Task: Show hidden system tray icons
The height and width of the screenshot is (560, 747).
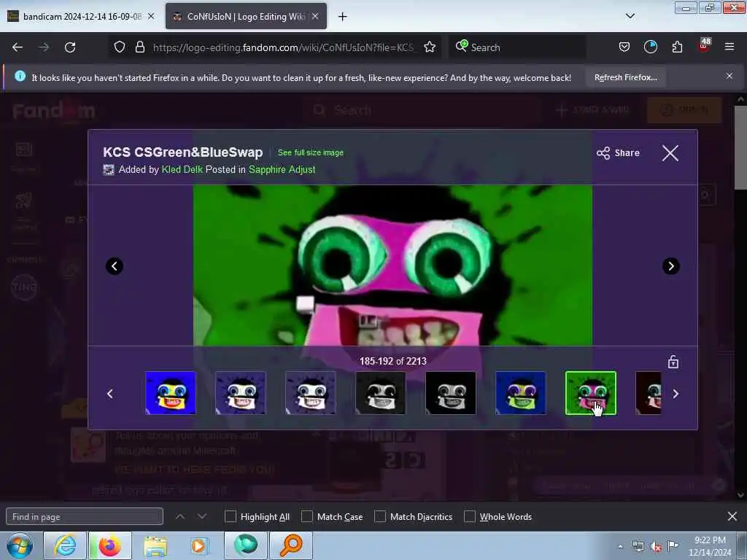Action: 620,547
